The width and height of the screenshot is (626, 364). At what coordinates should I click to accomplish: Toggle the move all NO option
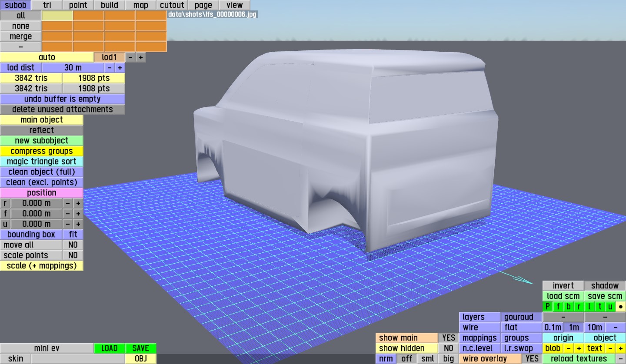point(73,245)
